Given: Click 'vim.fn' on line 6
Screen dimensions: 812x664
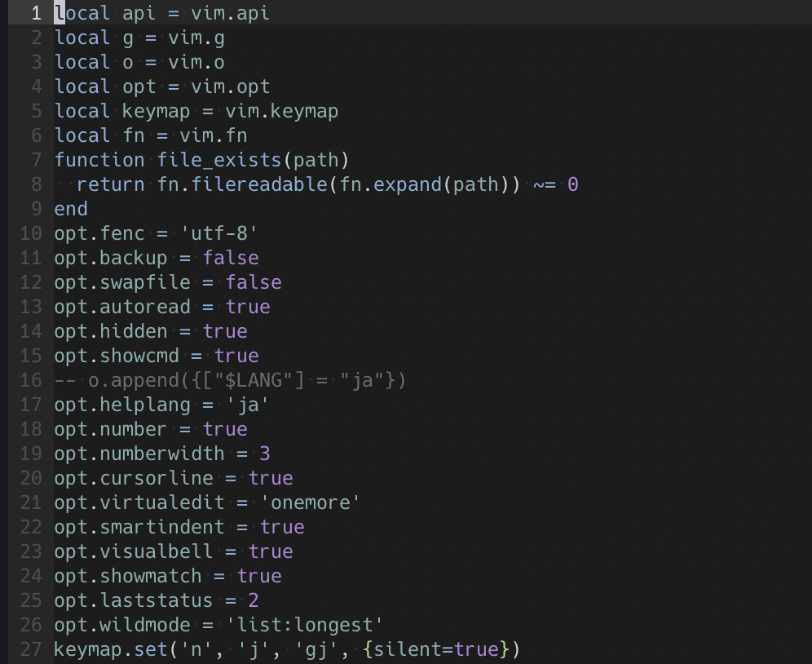Looking at the screenshot, I should [214, 135].
